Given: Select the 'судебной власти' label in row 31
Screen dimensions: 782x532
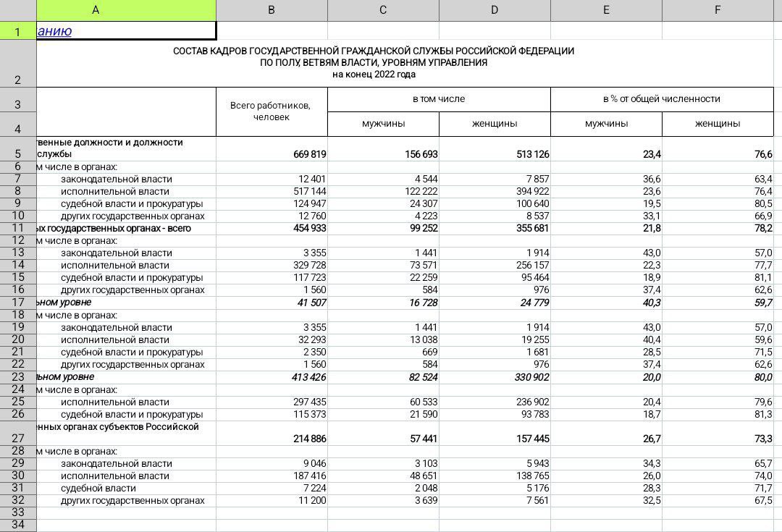Looking at the screenshot, I should 98,489.
